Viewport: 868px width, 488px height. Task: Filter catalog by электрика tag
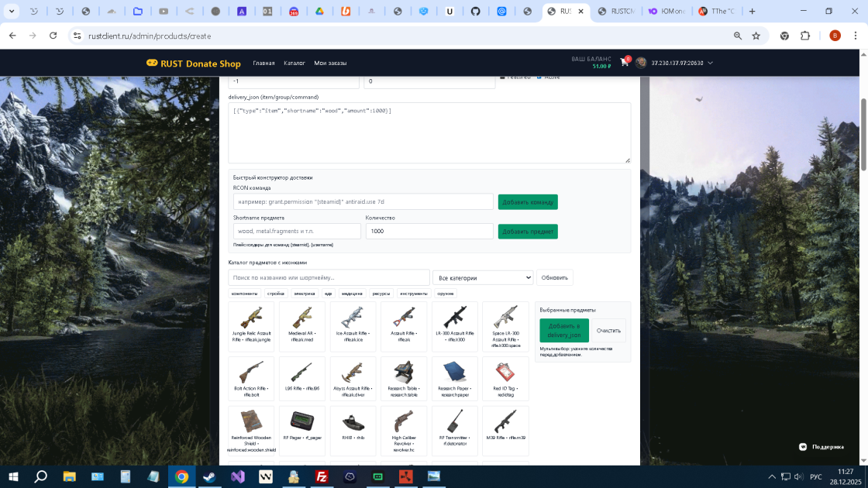305,294
